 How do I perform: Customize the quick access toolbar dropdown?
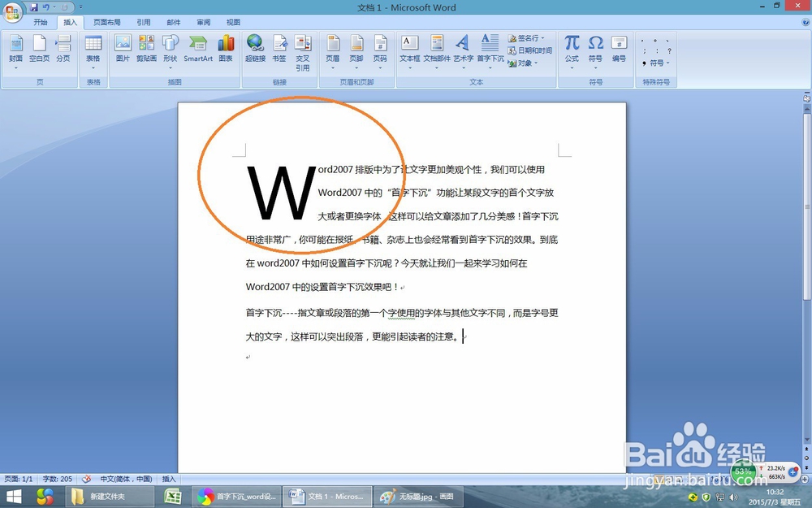coord(80,7)
